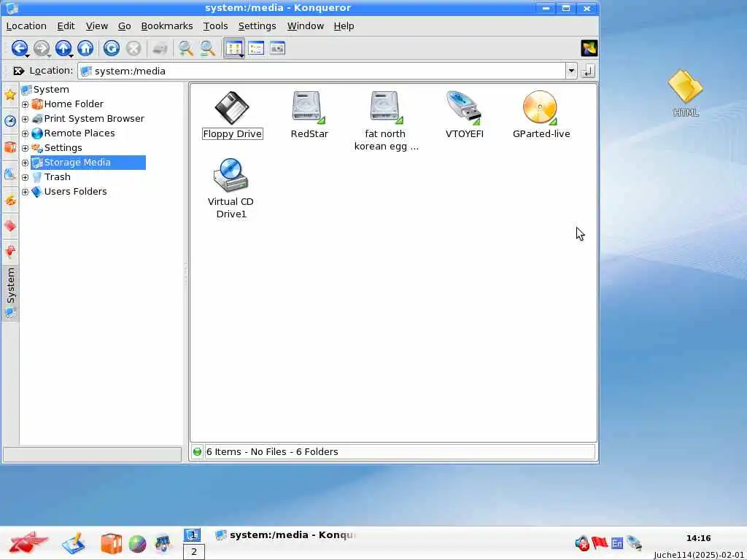747x560 pixels.
Task: Open the Go menu
Action: click(x=124, y=26)
